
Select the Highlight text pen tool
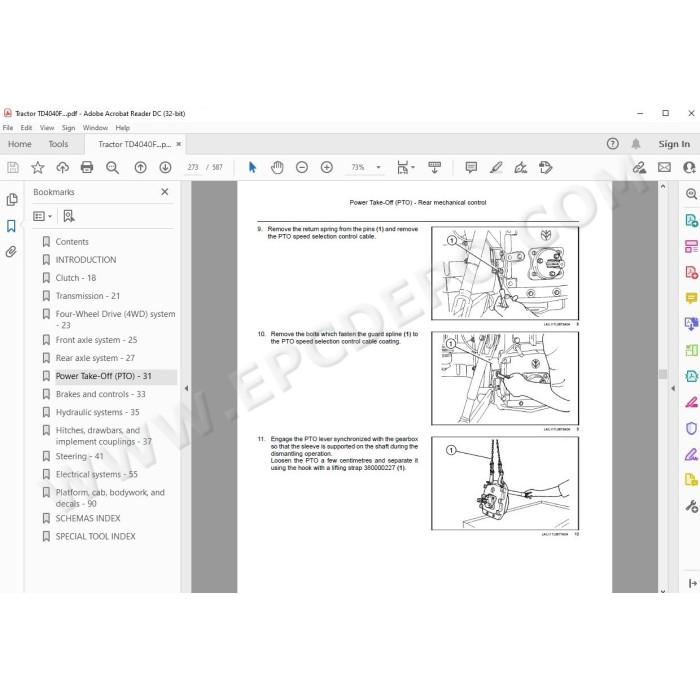click(496, 167)
